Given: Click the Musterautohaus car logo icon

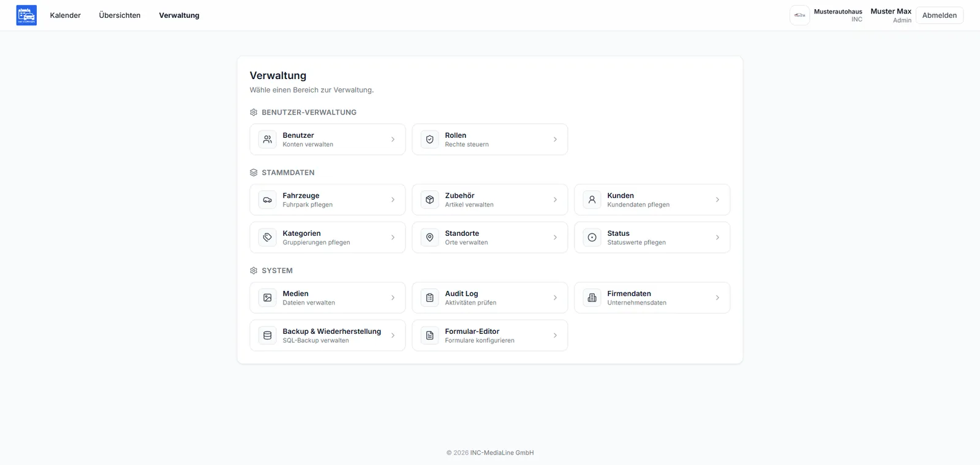Looking at the screenshot, I should point(799,15).
